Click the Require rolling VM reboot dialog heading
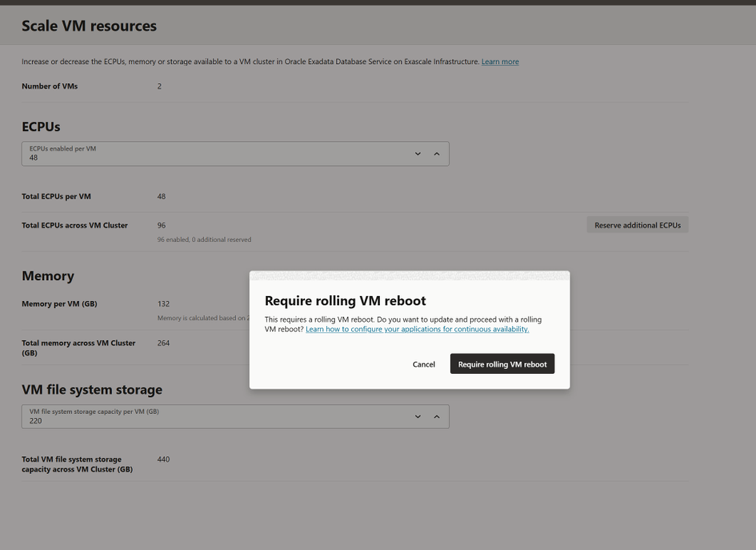 tap(345, 301)
